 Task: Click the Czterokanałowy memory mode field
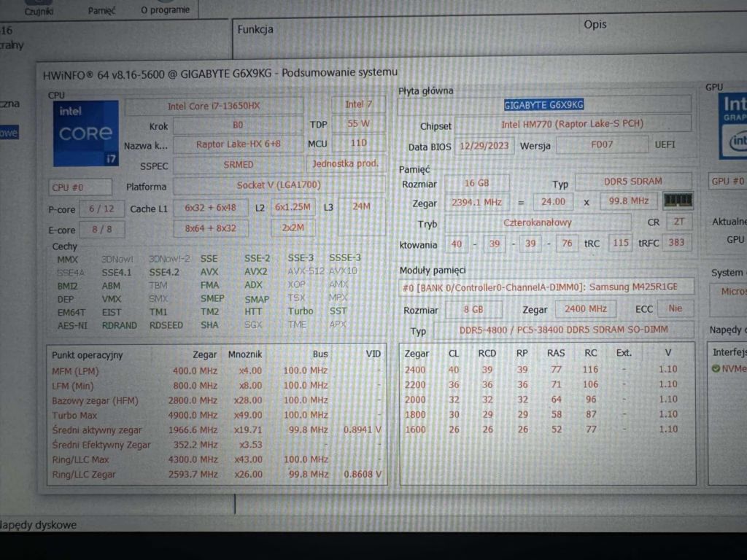coord(538,223)
